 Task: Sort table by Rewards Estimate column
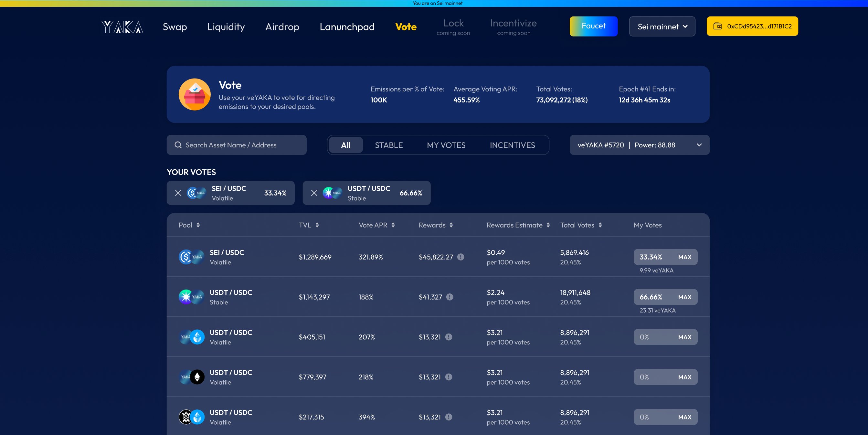[x=548, y=225]
